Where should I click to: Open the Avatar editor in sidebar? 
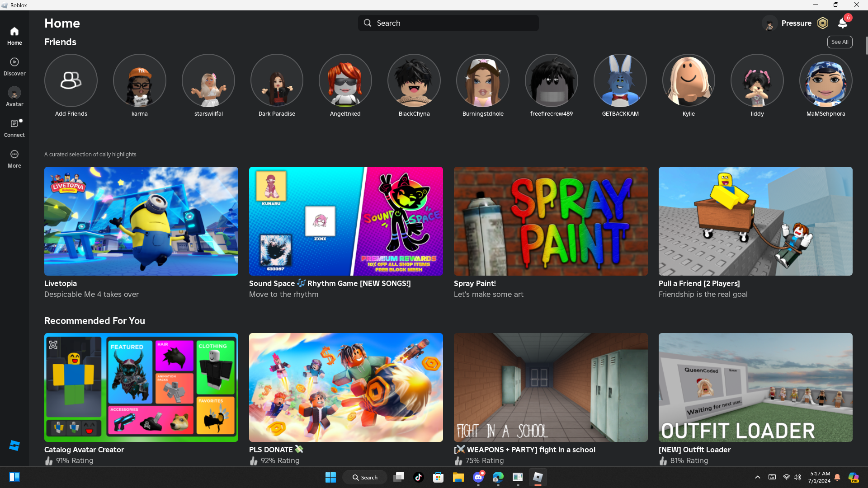14,97
